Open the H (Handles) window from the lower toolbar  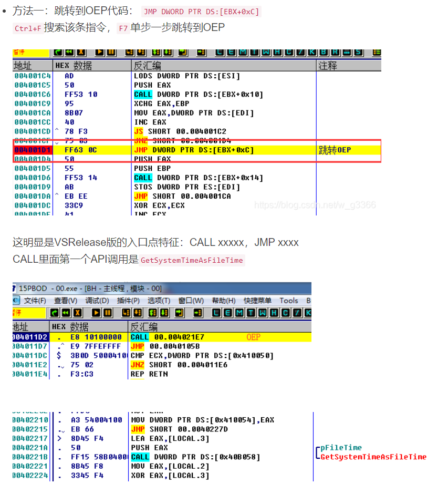pos(274,313)
